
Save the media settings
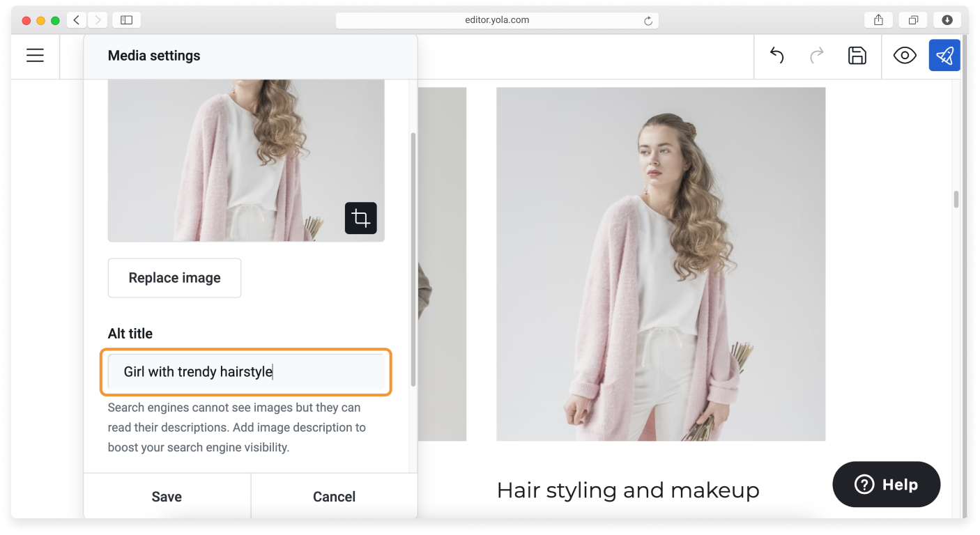pos(167,496)
